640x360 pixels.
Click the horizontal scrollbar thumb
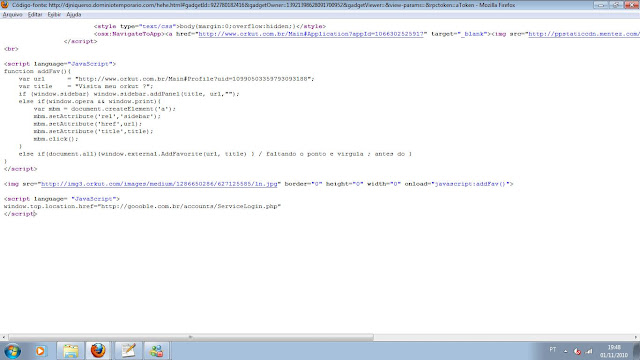[x=191, y=337]
